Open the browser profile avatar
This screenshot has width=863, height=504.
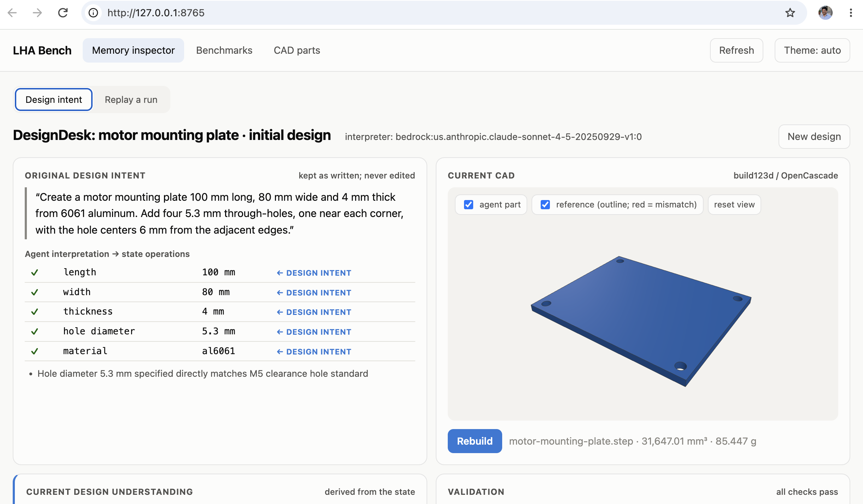pyautogui.click(x=825, y=13)
